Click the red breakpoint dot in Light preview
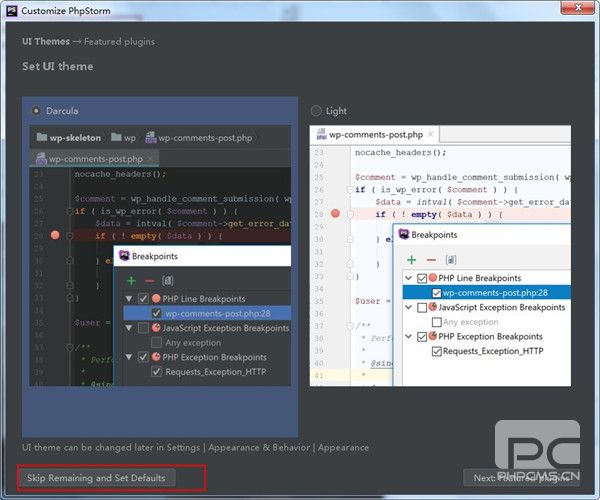Screen dimensions: 600x500 [x=336, y=213]
